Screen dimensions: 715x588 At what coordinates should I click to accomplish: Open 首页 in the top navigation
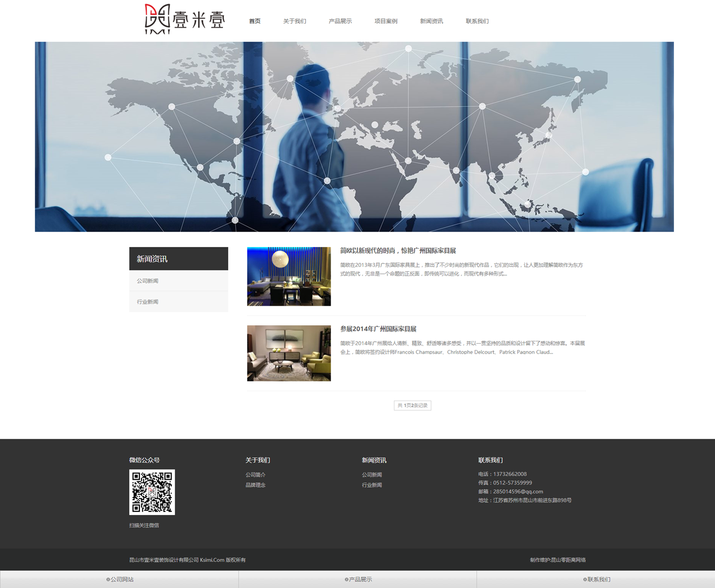pyautogui.click(x=254, y=22)
